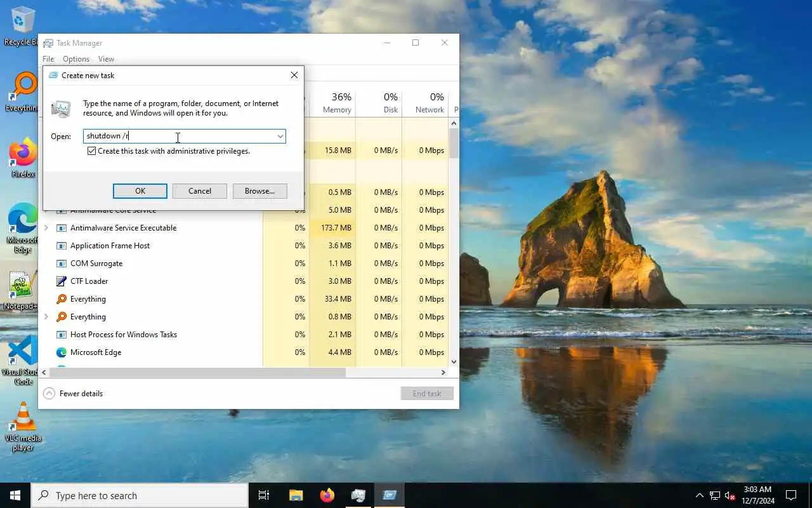Image resolution: width=812 pixels, height=508 pixels.
Task: Click the horizontal scrollbar thumb in Task Manager
Action: 199,372
